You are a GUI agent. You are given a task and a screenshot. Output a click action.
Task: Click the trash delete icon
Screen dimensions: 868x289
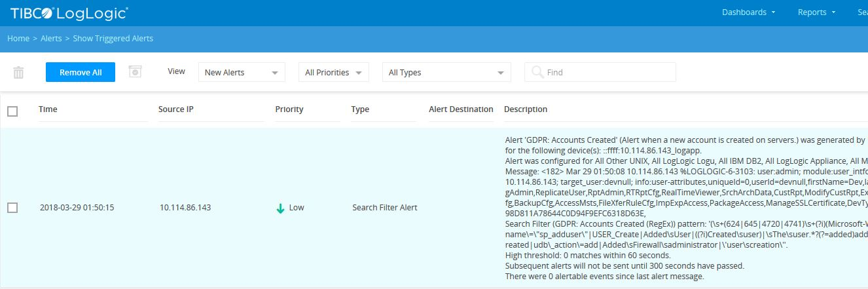[x=18, y=73]
